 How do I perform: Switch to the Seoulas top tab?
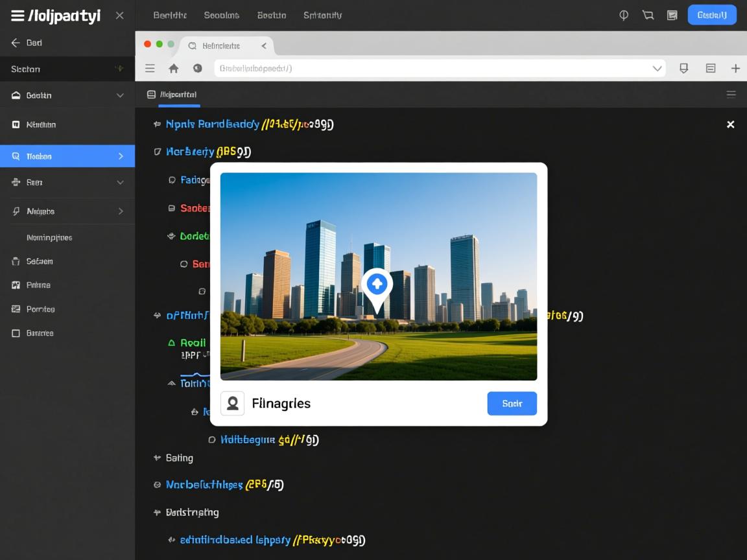(x=221, y=15)
